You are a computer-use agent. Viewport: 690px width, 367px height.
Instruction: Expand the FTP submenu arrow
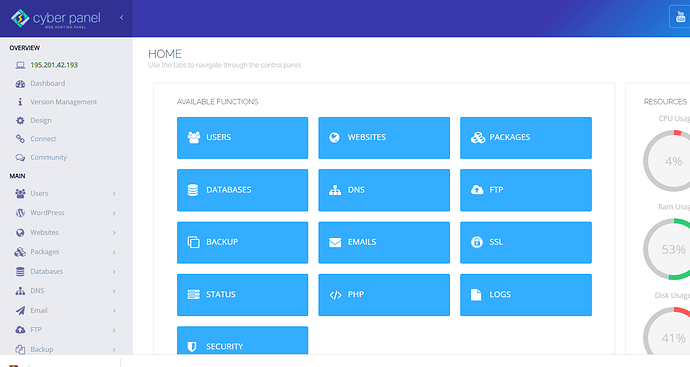pos(114,330)
